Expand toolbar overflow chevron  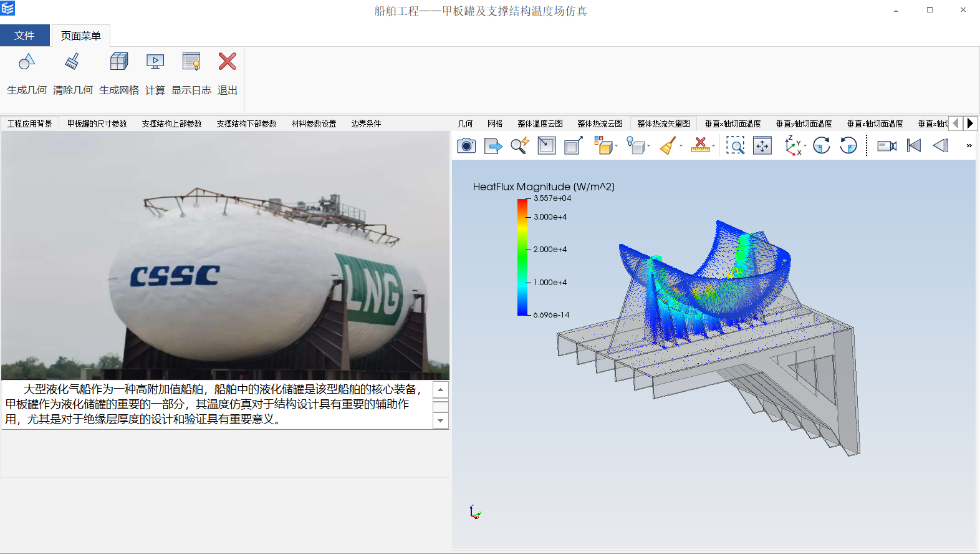click(x=969, y=146)
